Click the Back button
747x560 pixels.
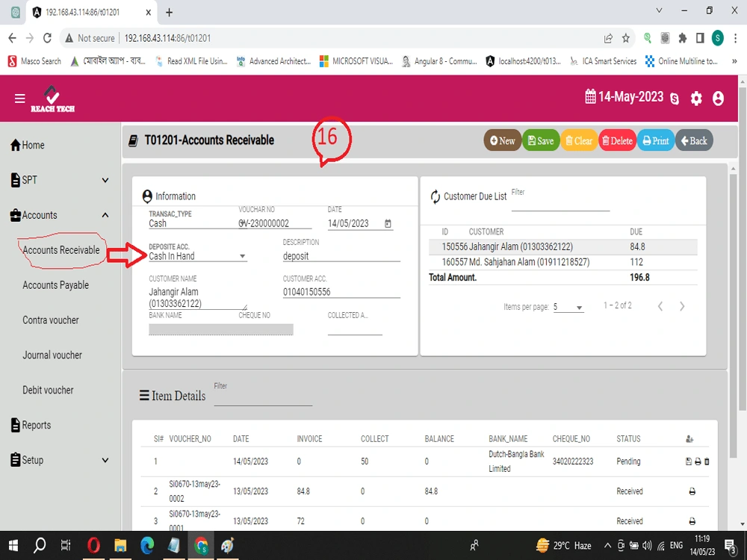tap(694, 140)
